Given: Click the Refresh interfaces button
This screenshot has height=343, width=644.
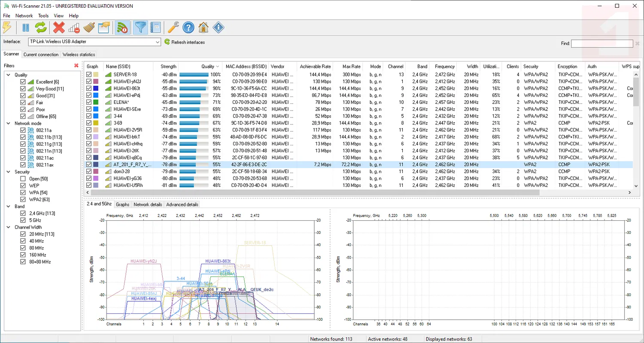Looking at the screenshot, I should 185,42.
